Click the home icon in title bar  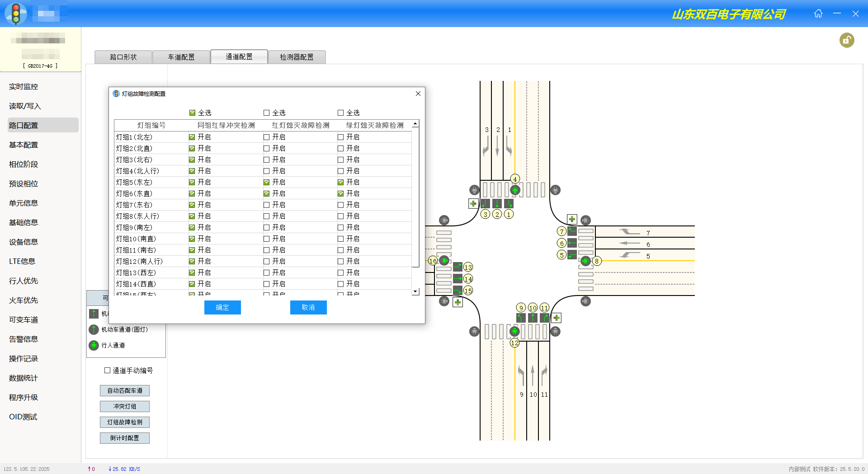pyautogui.click(x=818, y=14)
